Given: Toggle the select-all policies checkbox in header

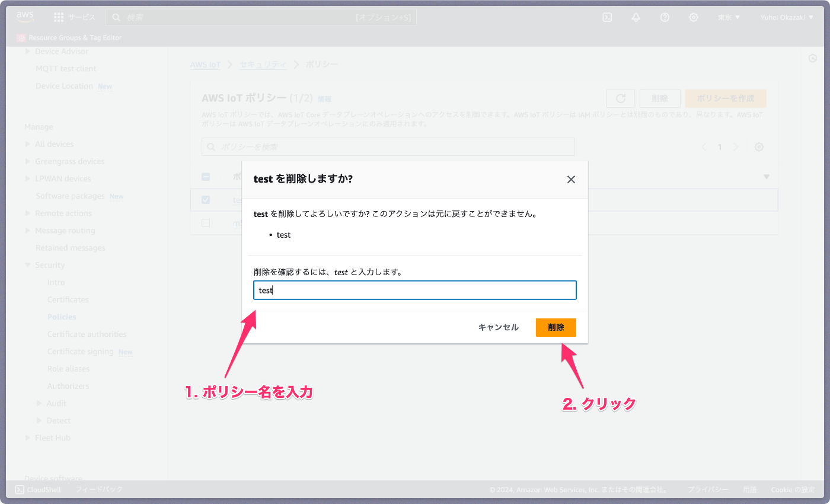Looking at the screenshot, I should pos(206,177).
